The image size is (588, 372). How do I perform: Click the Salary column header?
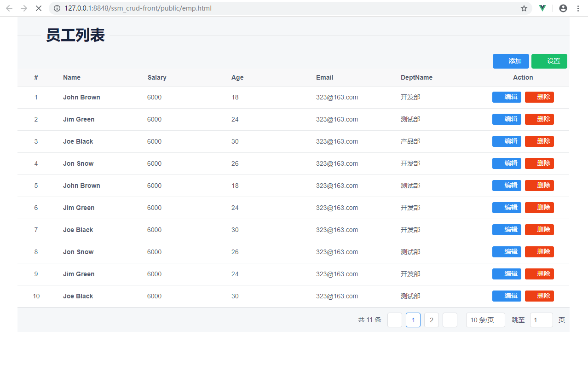[157, 77]
